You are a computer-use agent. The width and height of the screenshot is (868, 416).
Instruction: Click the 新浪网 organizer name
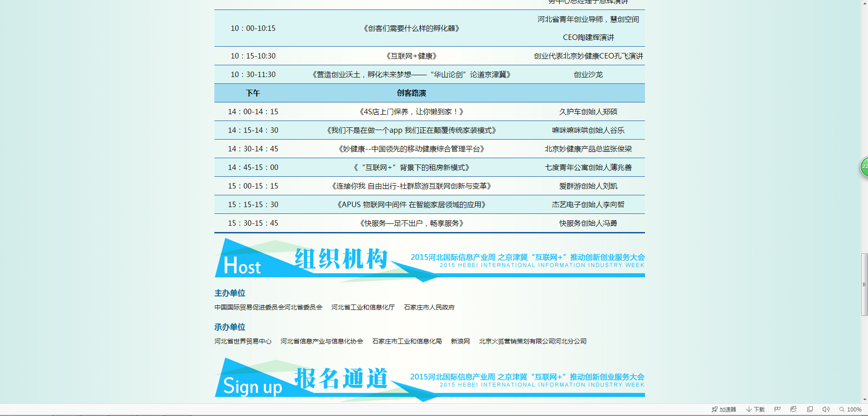(460, 341)
